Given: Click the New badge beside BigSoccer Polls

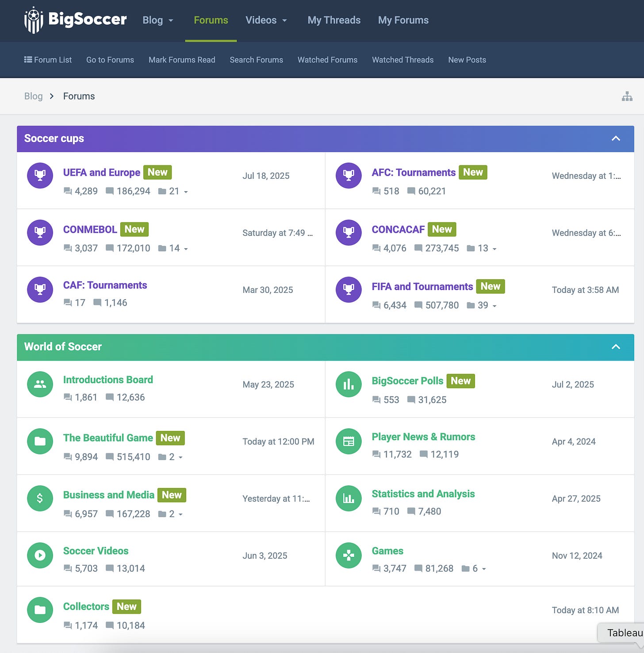Looking at the screenshot, I should pos(460,381).
